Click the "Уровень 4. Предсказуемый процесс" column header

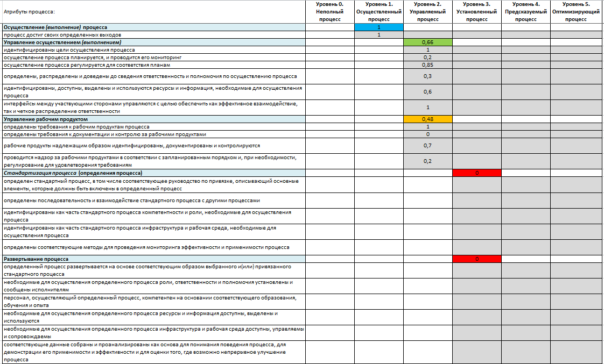point(525,12)
